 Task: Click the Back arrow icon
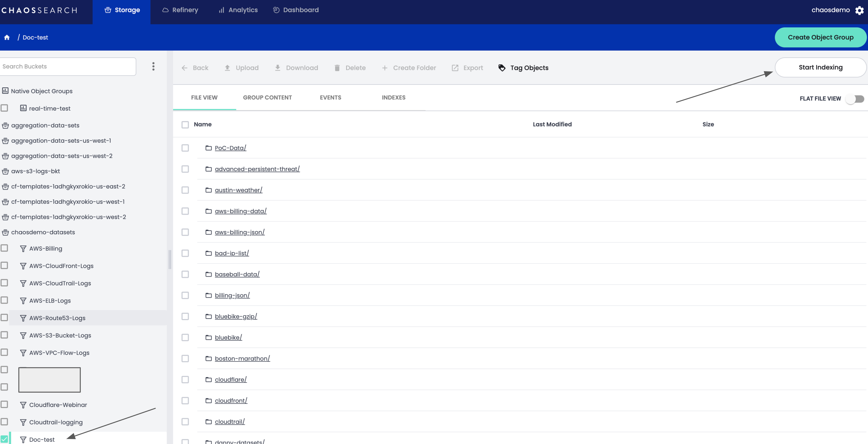tap(185, 67)
